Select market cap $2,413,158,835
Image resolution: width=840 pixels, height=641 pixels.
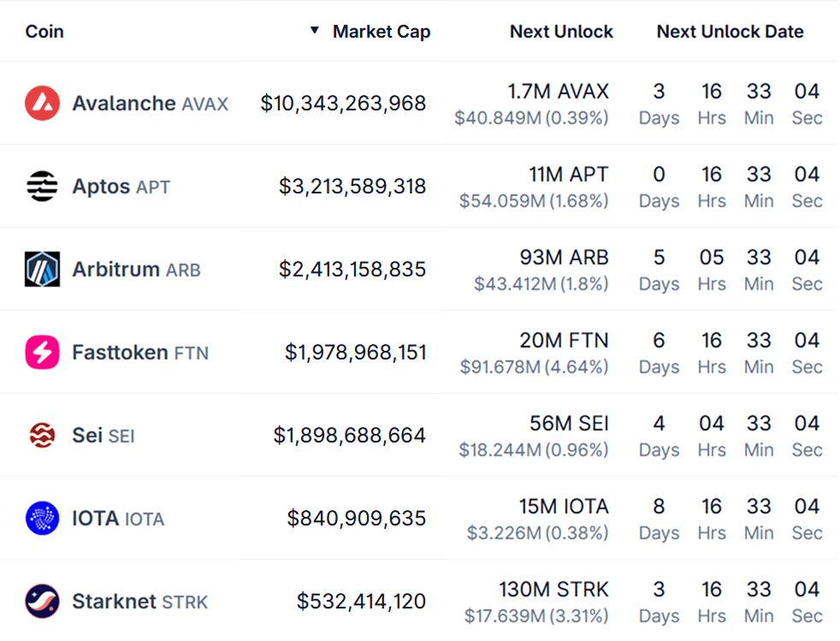click(352, 270)
